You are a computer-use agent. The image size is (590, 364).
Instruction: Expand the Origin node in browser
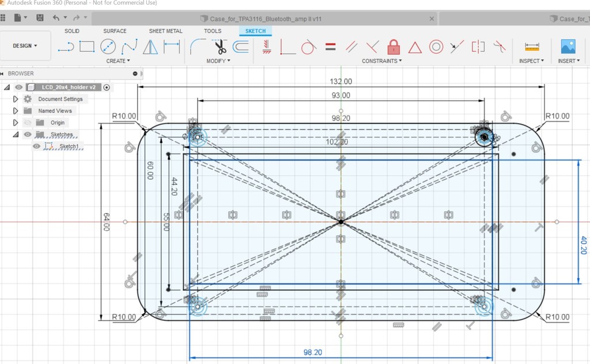click(x=16, y=122)
